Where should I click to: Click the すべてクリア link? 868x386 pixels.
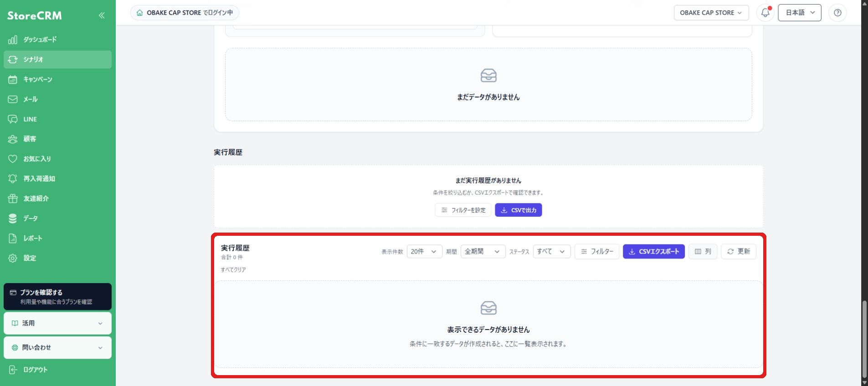coord(233,269)
